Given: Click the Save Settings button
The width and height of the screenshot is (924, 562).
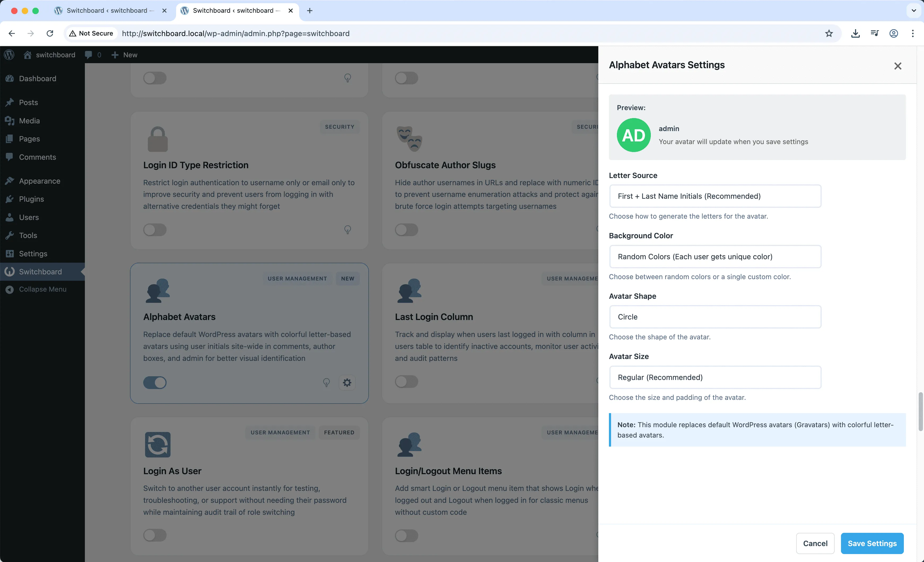Looking at the screenshot, I should coord(872,543).
